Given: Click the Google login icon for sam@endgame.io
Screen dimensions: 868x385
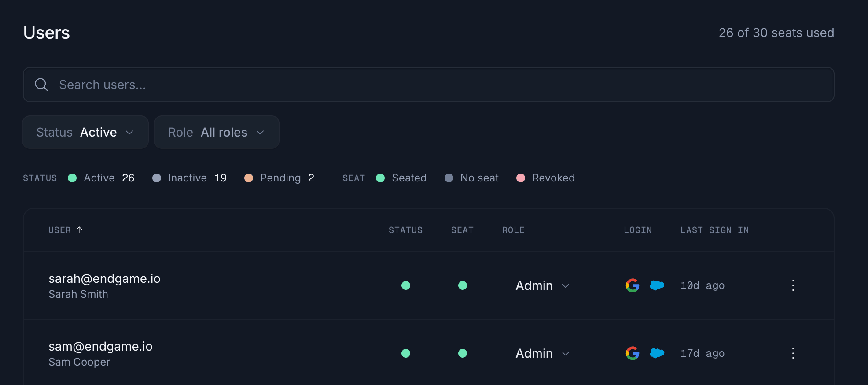Looking at the screenshot, I should coord(633,353).
